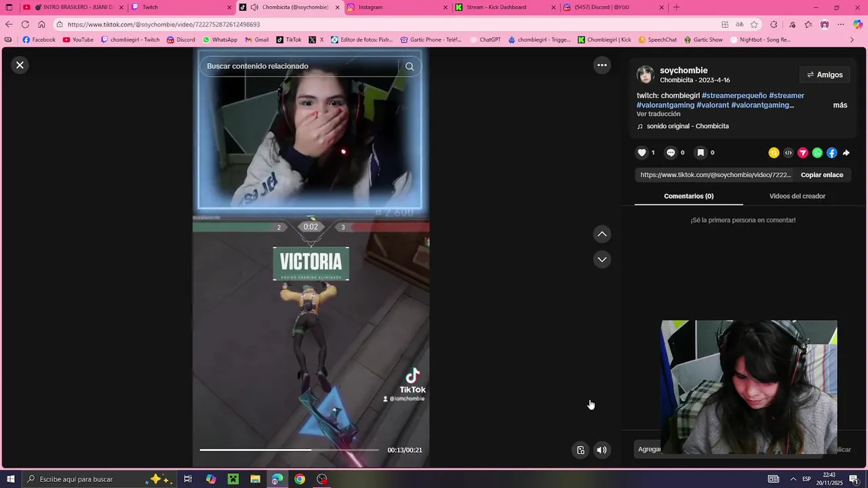Open WhatsApp bookmark
Screen dimensions: 868x488
tap(220, 40)
